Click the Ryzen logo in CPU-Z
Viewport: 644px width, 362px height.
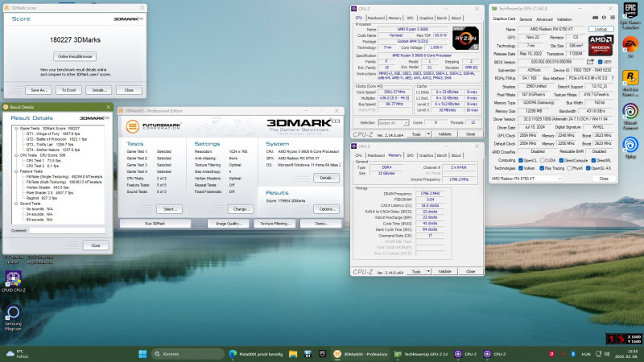tap(465, 38)
